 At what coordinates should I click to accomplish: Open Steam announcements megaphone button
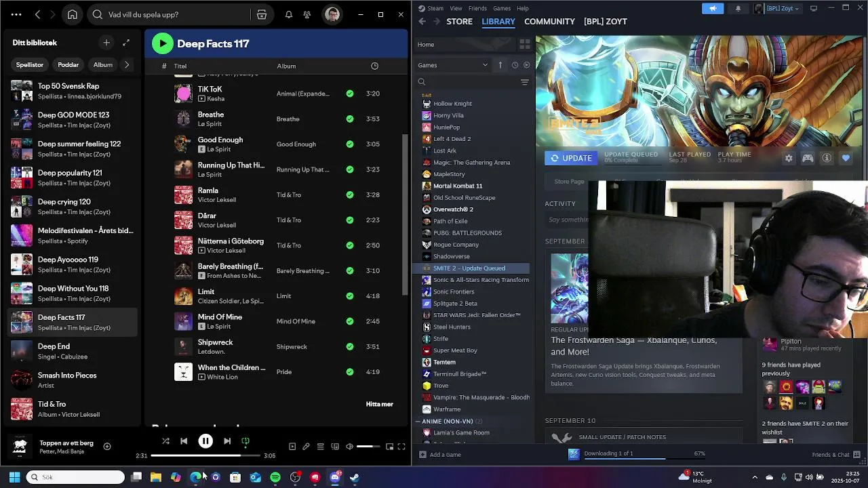click(713, 8)
